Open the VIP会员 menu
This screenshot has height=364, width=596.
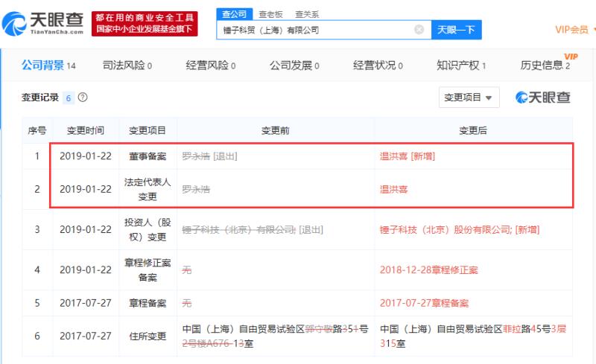(x=574, y=30)
